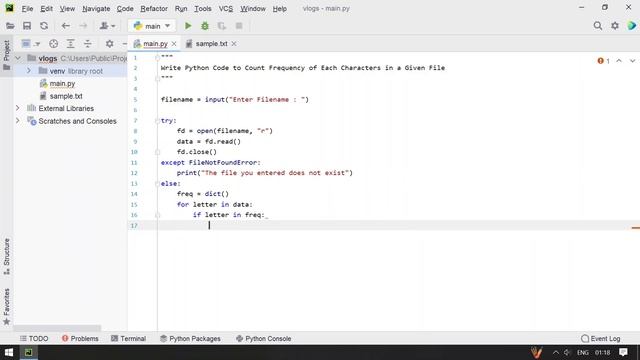This screenshot has height=360, width=640.
Task: Click the Expand All icon in Project panel
Action: tap(71, 44)
